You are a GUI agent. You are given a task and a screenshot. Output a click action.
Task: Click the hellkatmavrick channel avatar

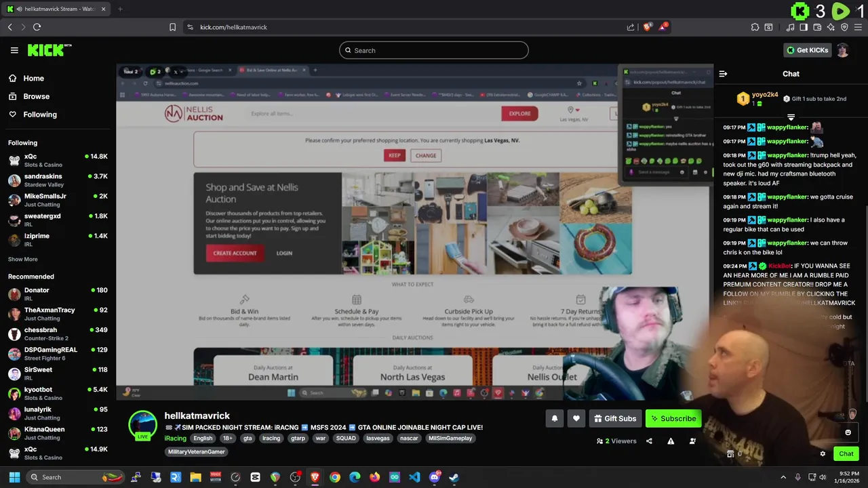[x=143, y=425]
